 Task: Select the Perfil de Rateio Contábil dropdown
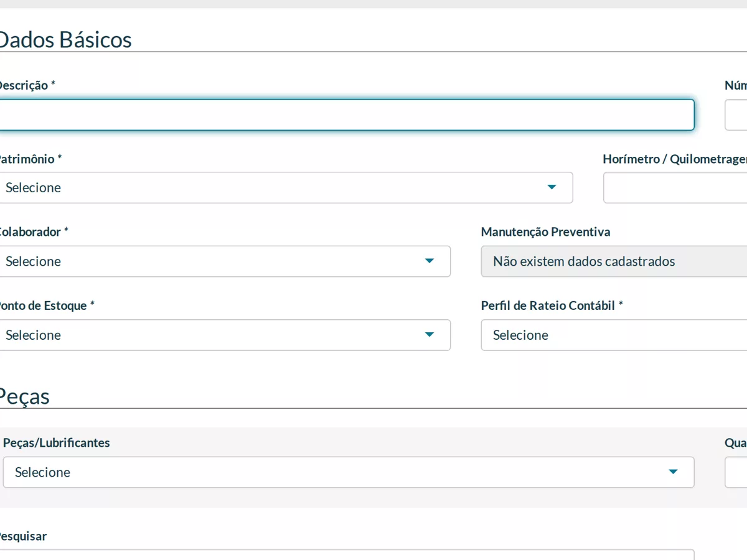(x=614, y=335)
